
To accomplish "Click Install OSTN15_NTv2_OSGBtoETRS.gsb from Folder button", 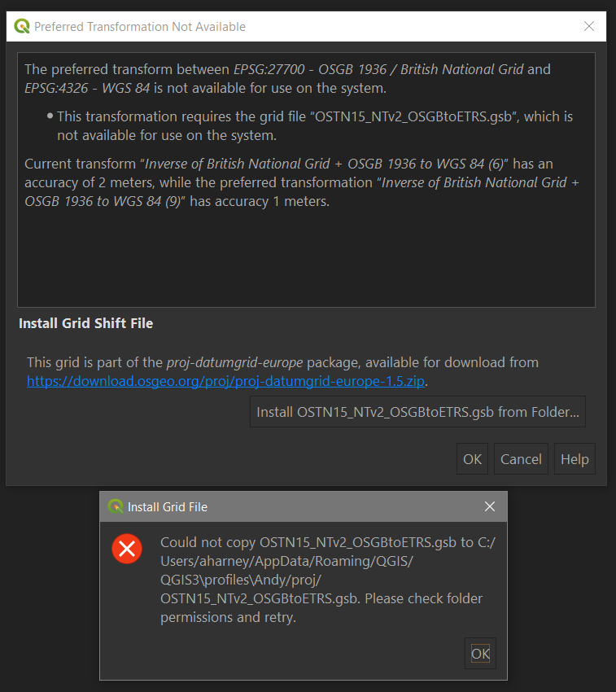I will pyautogui.click(x=418, y=412).
